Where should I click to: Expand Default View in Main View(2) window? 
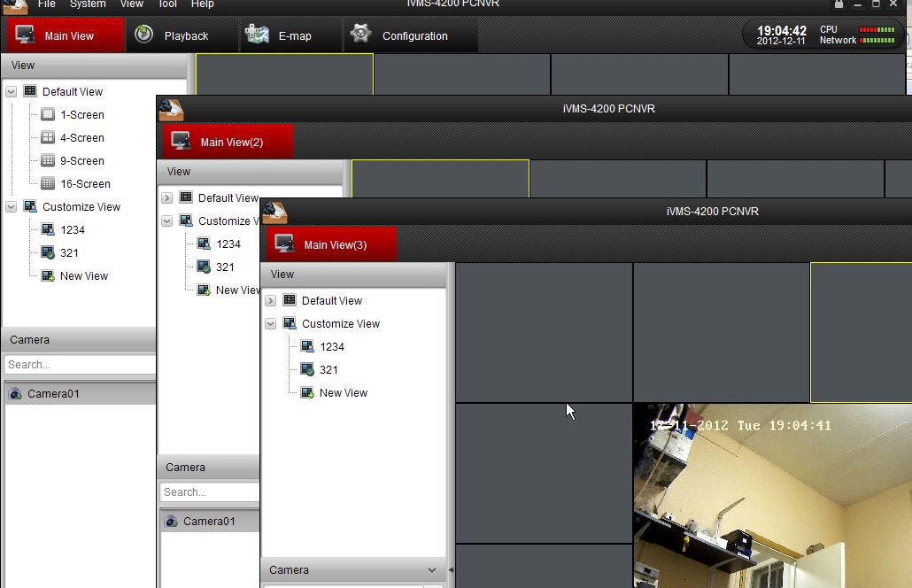point(167,198)
